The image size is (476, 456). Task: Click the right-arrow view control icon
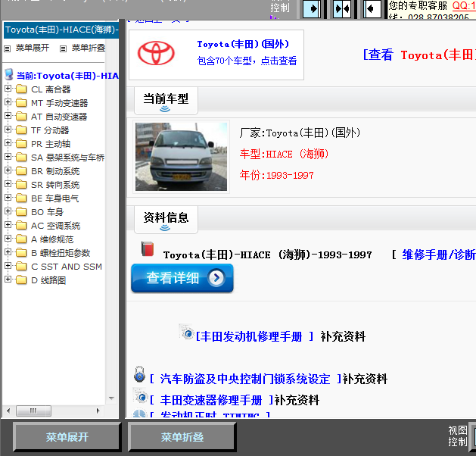pyautogui.click(x=312, y=9)
